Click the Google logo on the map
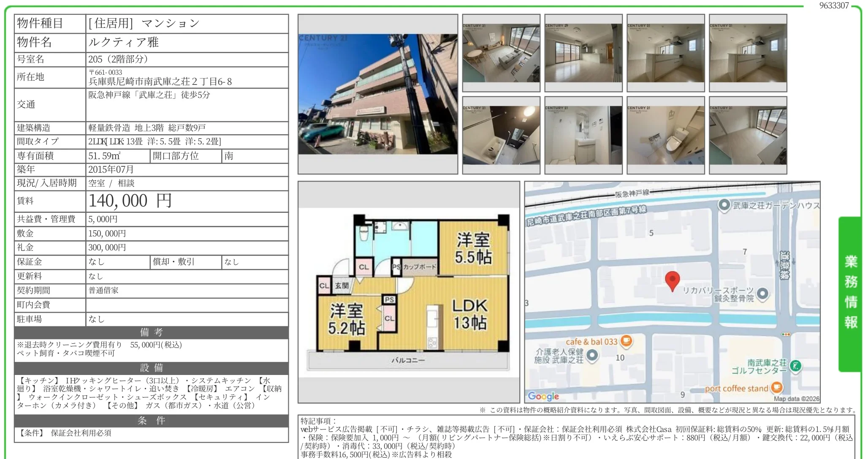Viewport: 868px width, 459px height. pyautogui.click(x=543, y=396)
